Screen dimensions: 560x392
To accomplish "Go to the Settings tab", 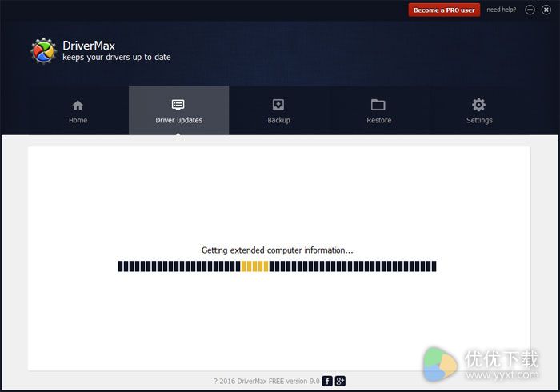I will (479, 111).
